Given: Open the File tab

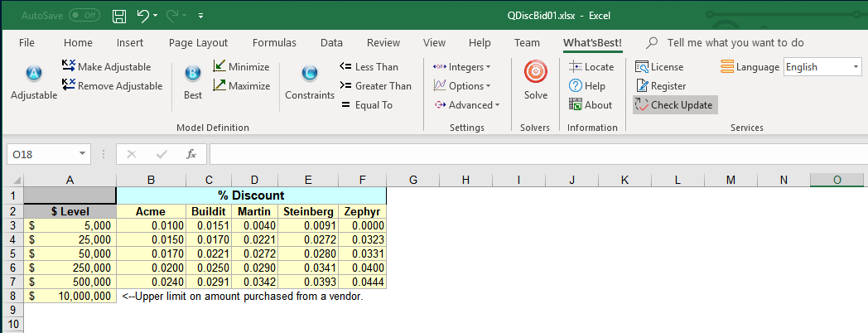Looking at the screenshot, I should pyautogui.click(x=27, y=43).
